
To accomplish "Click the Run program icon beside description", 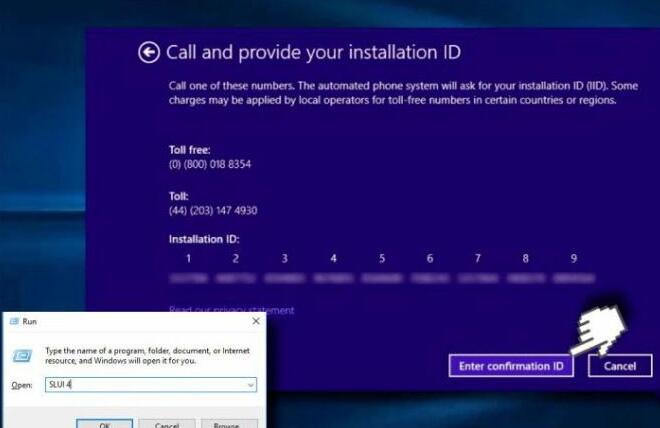I will [22, 356].
